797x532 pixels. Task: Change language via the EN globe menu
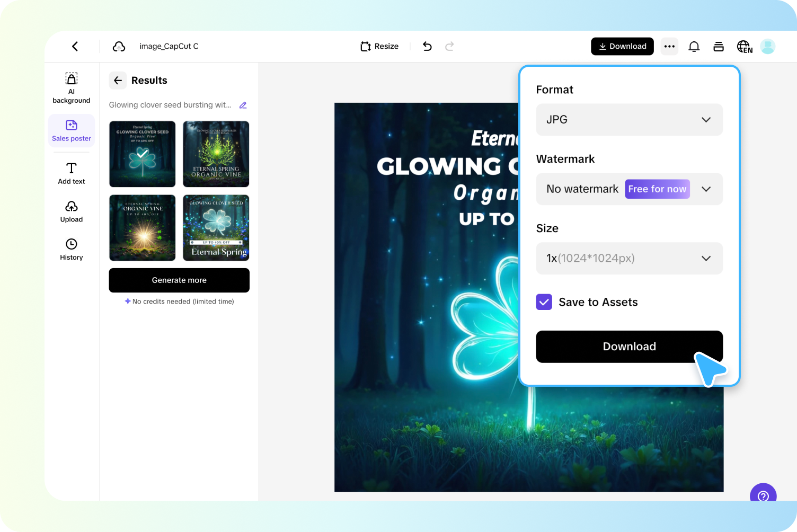pos(743,46)
